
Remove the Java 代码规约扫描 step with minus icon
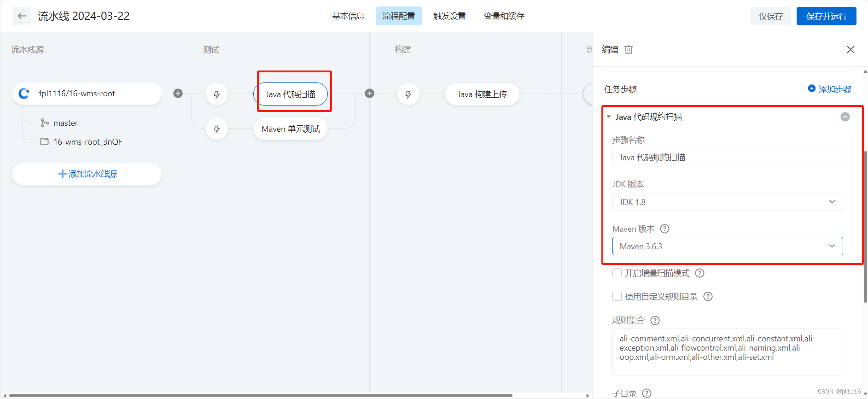click(845, 117)
